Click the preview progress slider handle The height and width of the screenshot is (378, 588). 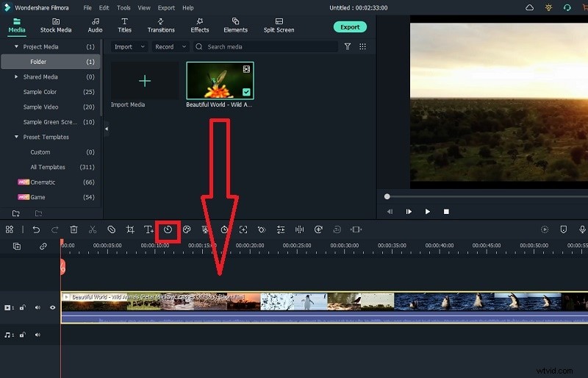point(387,196)
